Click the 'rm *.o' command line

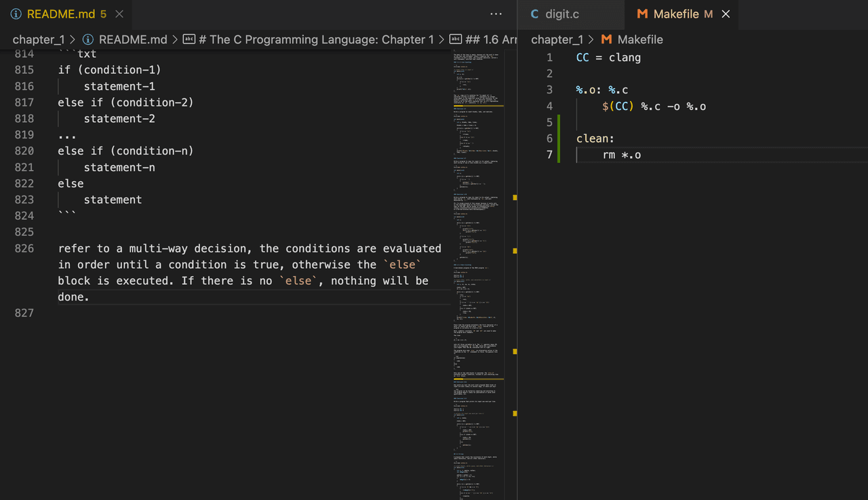[x=621, y=155]
